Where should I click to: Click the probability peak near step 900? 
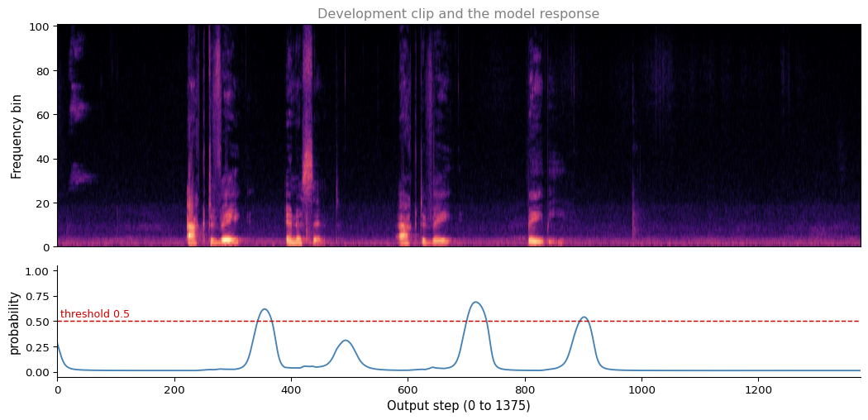tap(584, 317)
